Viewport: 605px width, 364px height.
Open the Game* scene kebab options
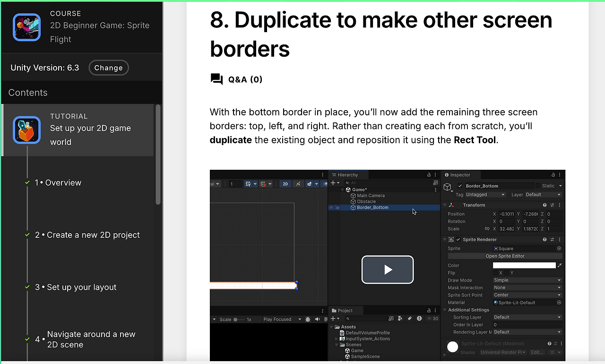click(x=436, y=190)
